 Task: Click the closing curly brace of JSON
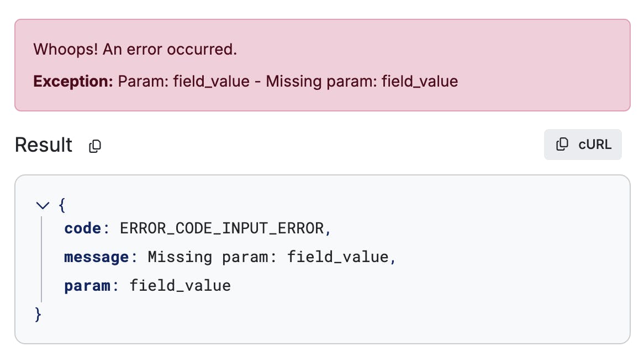[38, 314]
